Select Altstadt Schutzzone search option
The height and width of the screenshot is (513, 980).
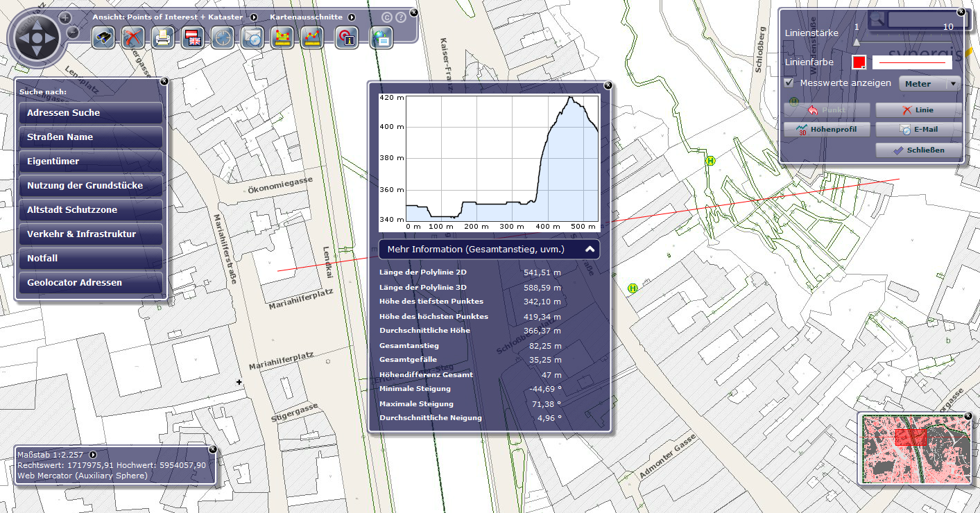tap(91, 210)
